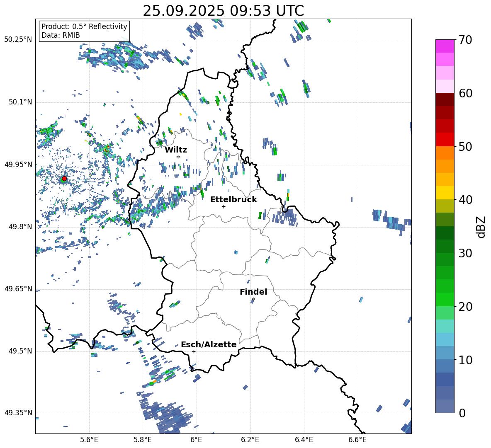This screenshot has height=448, width=491.
Task: Click the 60 label on colorbar
Action: [465, 93]
